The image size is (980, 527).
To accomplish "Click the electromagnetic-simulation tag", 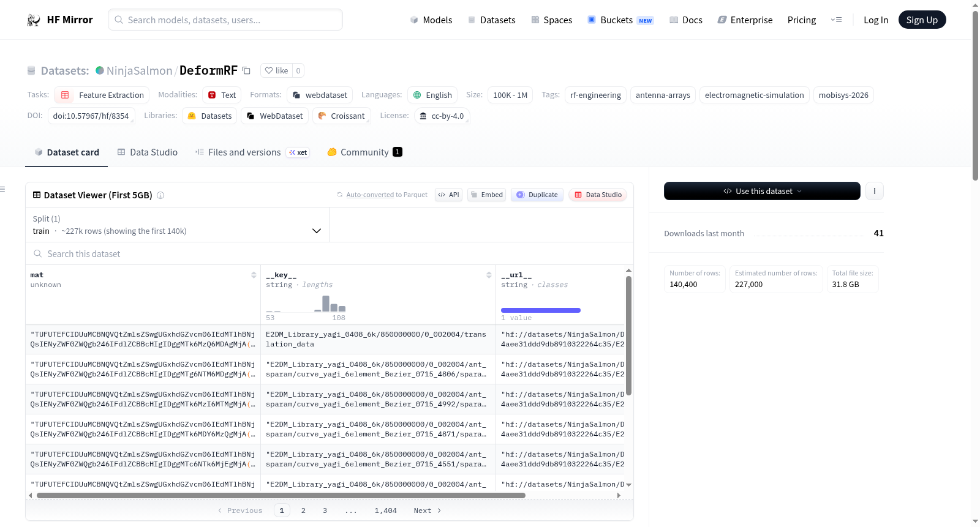I will [x=755, y=95].
